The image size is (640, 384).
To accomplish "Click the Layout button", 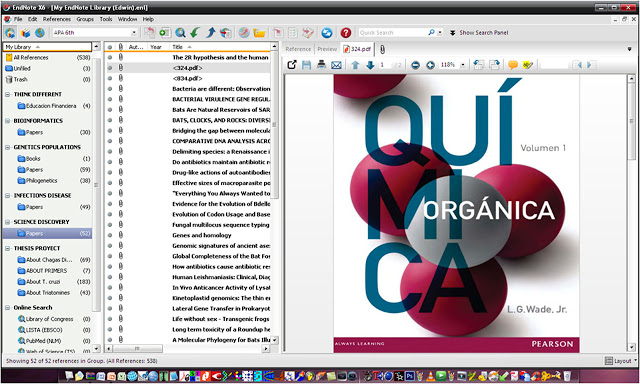I will click(x=620, y=361).
